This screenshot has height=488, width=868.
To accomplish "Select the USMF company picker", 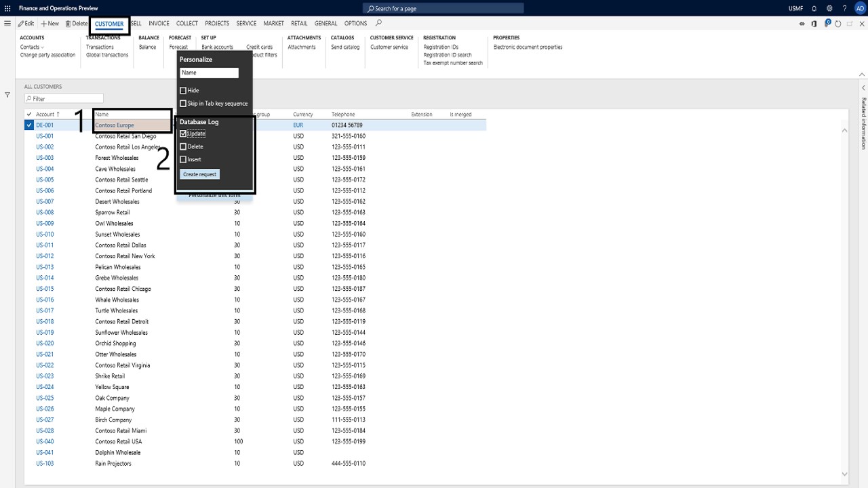I will [796, 8].
